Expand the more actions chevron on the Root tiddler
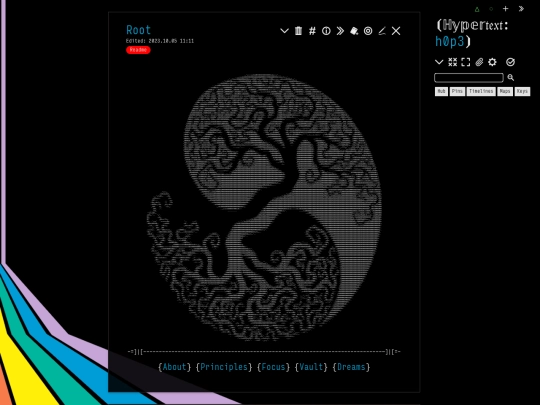The image size is (540, 405). (284, 31)
